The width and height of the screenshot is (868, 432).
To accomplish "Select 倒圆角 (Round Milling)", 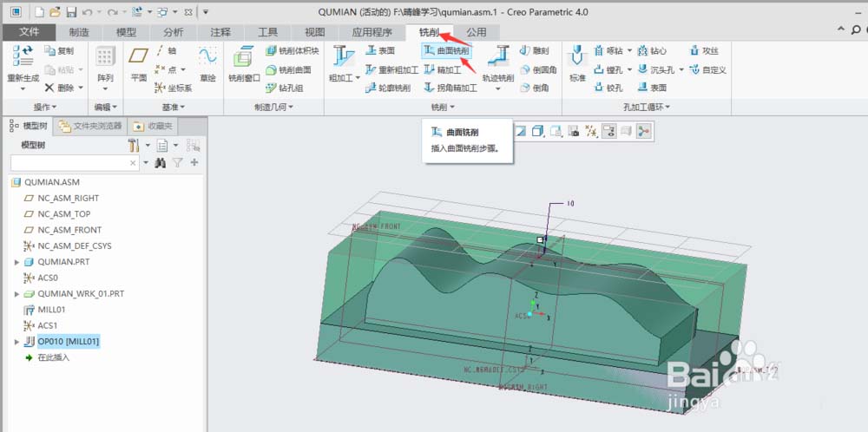I will 538,69.
